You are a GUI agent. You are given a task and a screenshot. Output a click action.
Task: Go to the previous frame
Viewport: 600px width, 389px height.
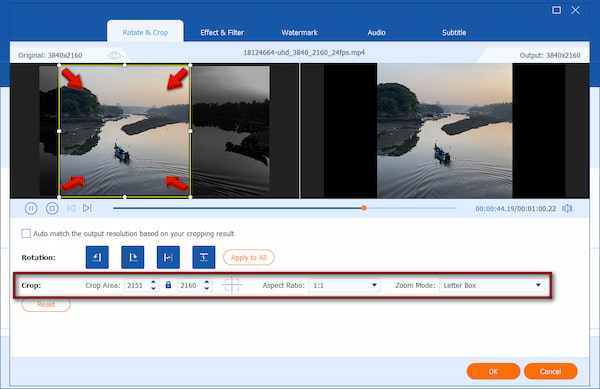coord(71,208)
